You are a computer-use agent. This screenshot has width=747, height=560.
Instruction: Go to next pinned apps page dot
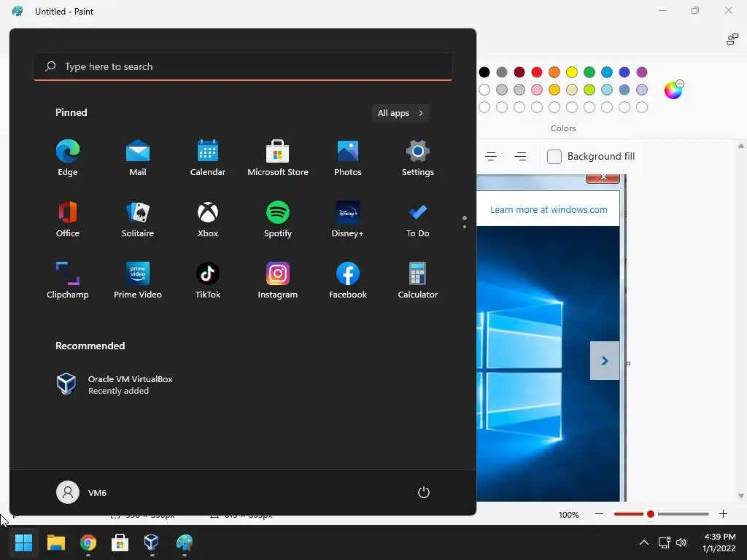465,227
